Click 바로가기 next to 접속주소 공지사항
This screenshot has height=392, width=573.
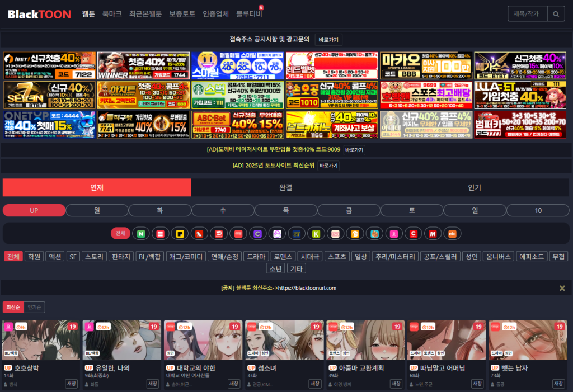point(328,40)
